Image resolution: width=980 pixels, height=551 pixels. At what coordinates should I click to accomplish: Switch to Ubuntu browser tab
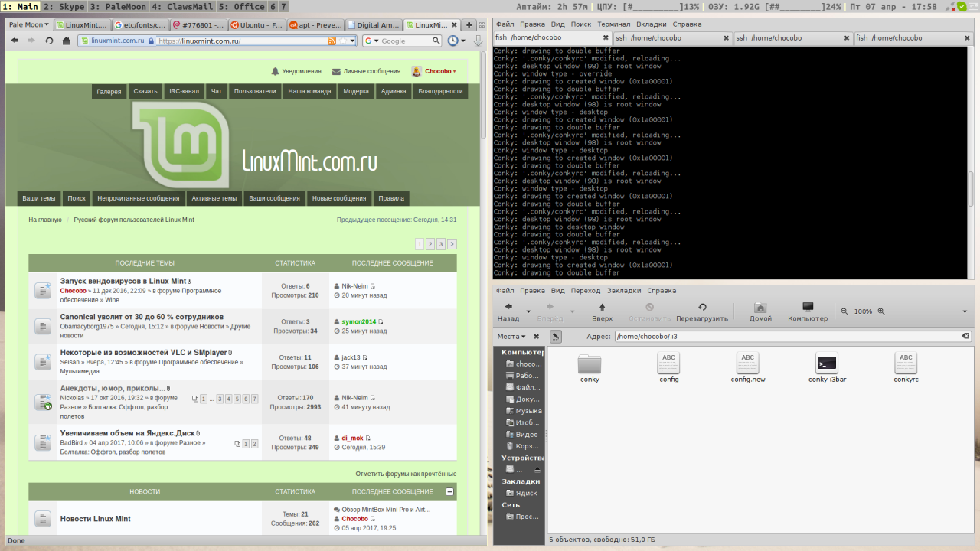[x=256, y=24]
